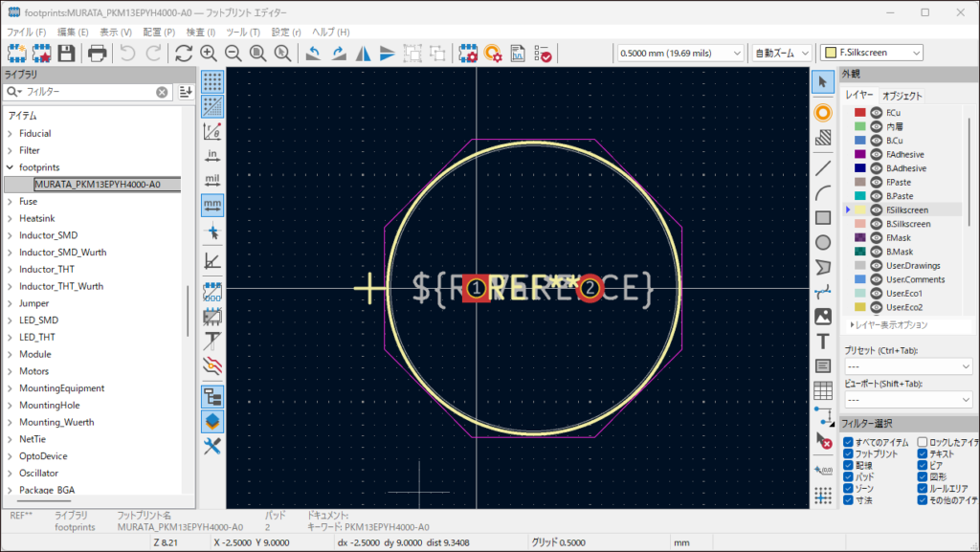This screenshot has height=552, width=980.
Task: Open the ファイル menu
Action: tap(26, 32)
